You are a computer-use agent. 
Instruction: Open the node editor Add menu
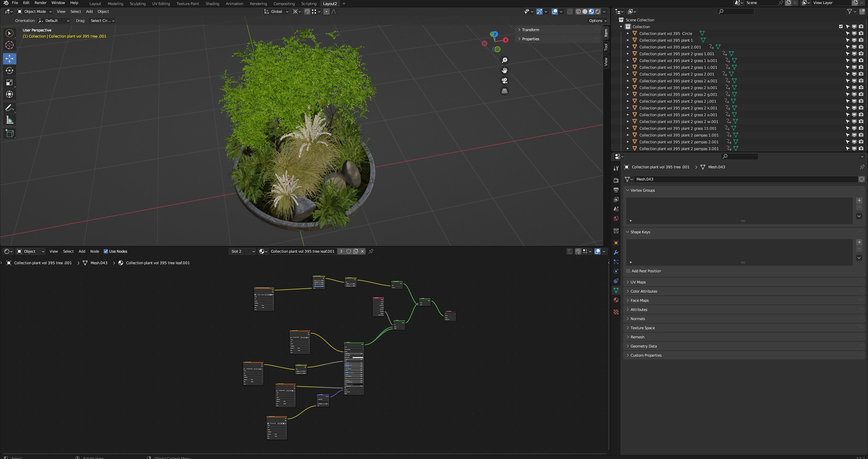click(x=82, y=251)
